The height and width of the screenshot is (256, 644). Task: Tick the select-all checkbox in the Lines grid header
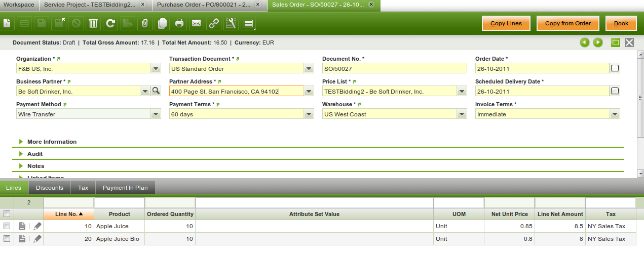pos(7,214)
